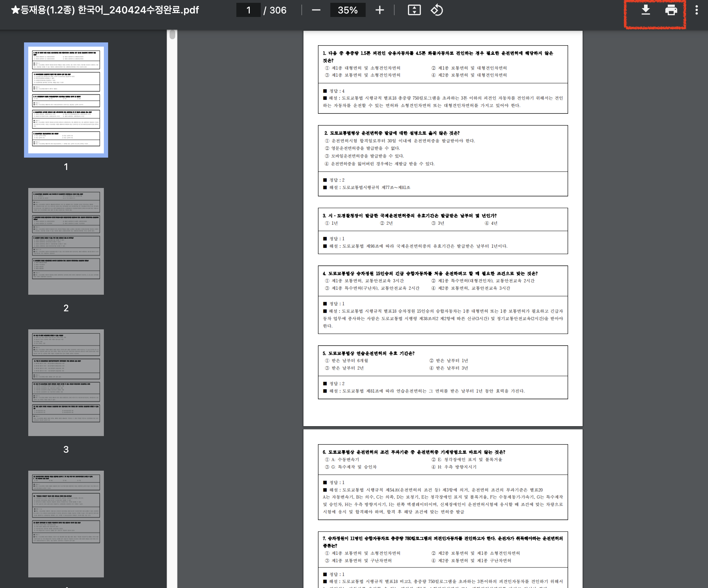The height and width of the screenshot is (588, 708).
Task: Click the PDF file name title
Action: click(x=105, y=10)
